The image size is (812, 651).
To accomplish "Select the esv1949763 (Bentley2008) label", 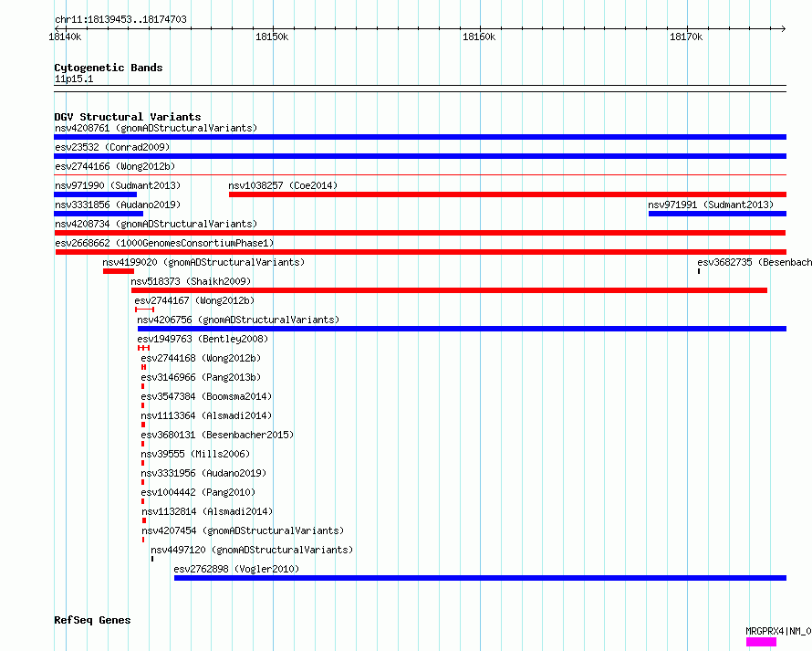I will (x=203, y=339).
